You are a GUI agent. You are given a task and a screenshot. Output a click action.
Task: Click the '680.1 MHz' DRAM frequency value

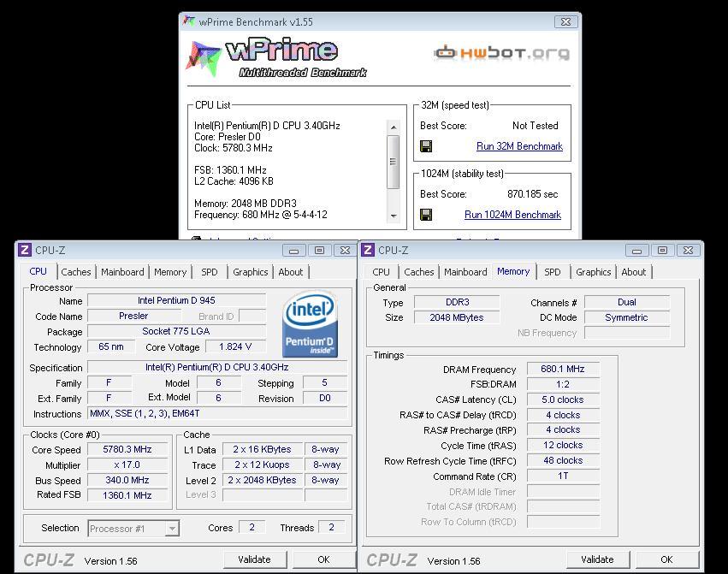pyautogui.click(x=563, y=370)
